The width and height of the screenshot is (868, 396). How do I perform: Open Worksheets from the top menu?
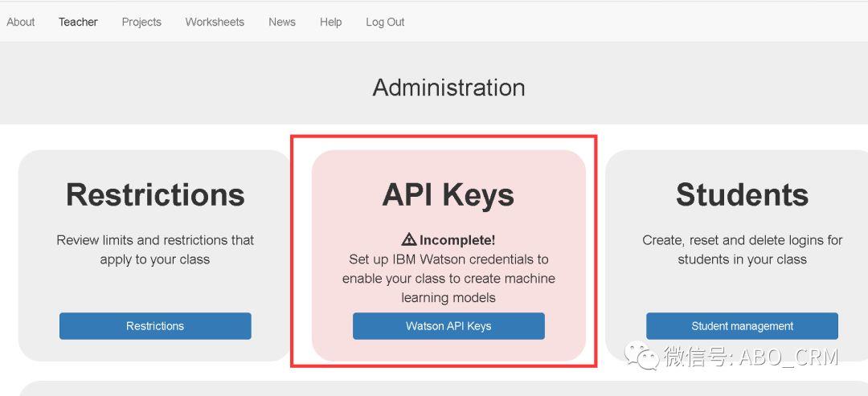tap(215, 22)
